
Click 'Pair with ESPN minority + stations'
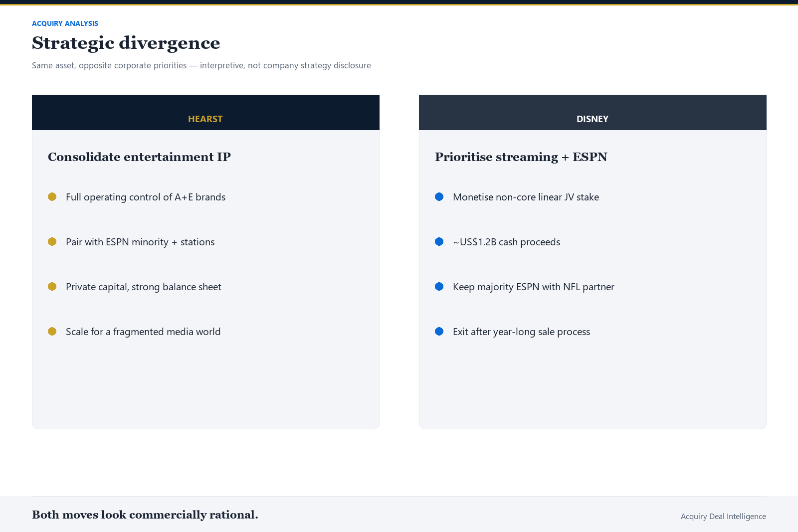pos(140,242)
